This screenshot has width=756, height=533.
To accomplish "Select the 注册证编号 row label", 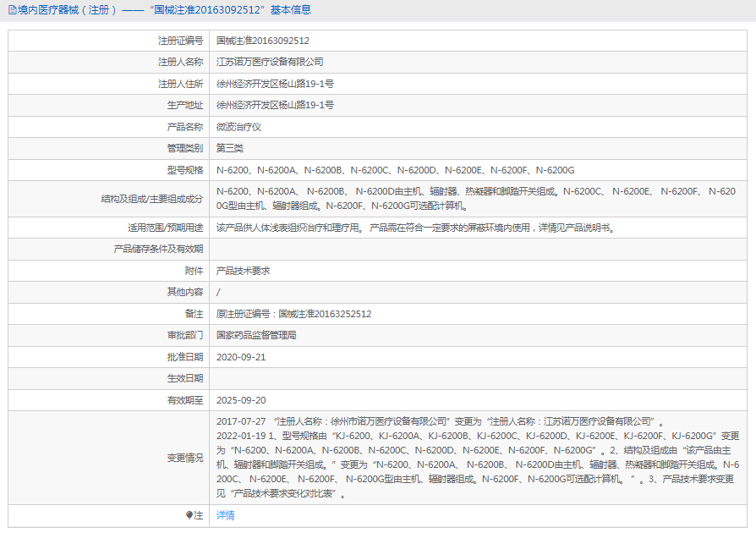I will (180, 41).
